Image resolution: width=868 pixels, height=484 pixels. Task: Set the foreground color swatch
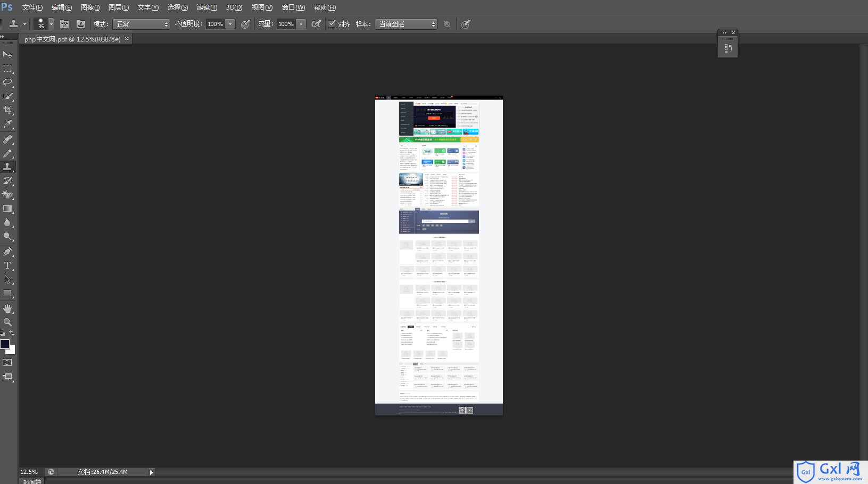click(x=4, y=344)
